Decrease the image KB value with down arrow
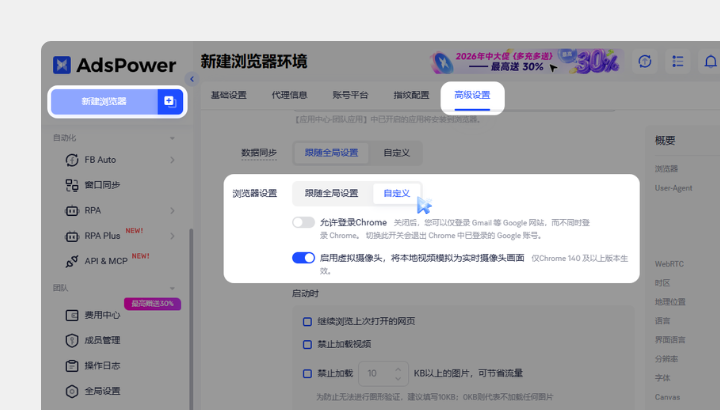This screenshot has width=720, height=410. coord(398,379)
